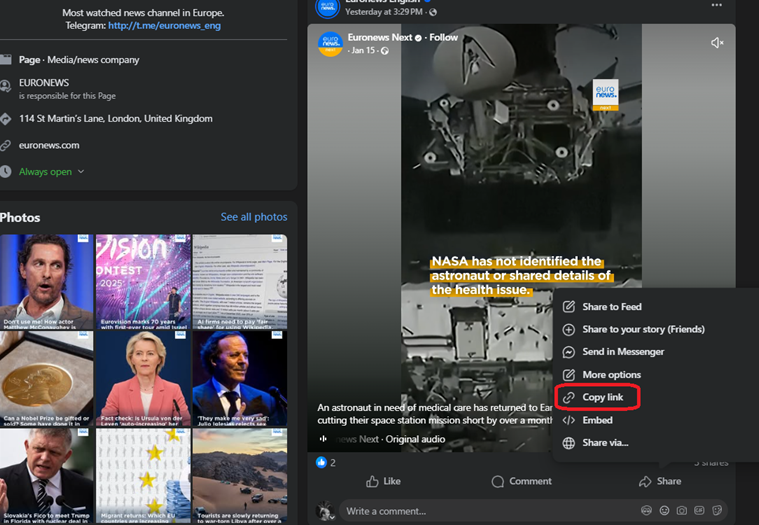Toggle Like on the post
This screenshot has height=525, width=759.
pos(383,481)
